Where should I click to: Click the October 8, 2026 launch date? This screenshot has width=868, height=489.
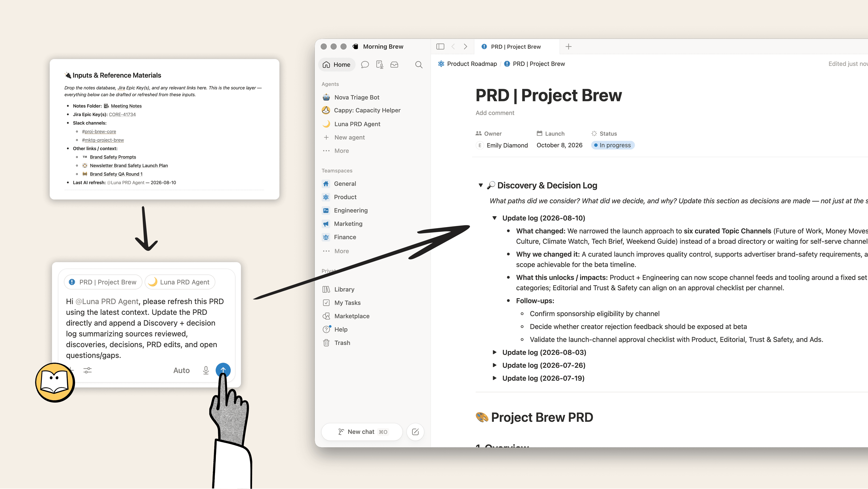(559, 145)
